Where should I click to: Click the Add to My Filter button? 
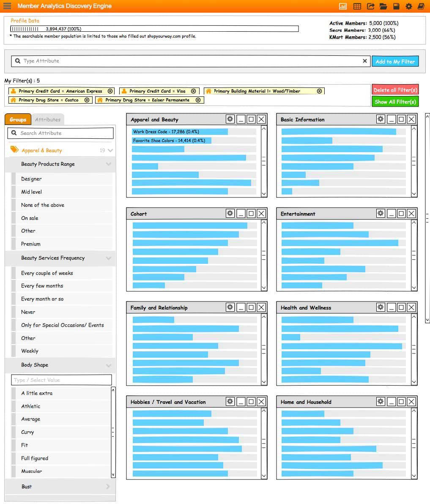[395, 61]
